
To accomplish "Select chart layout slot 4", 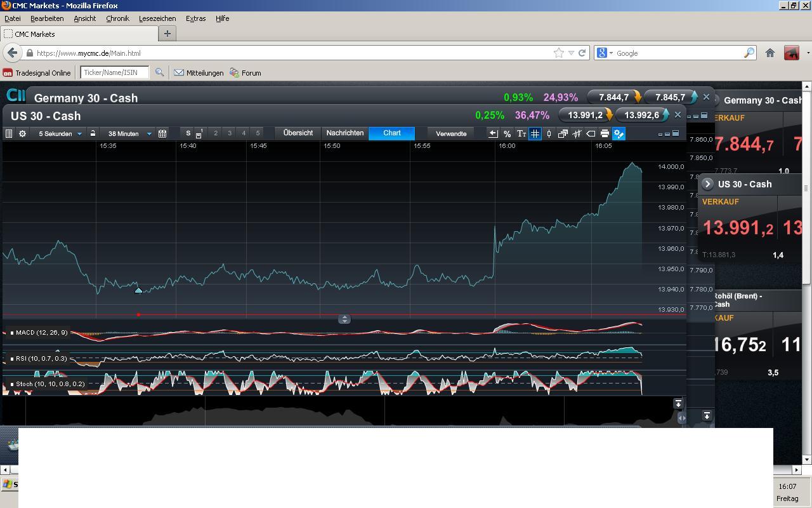I will (x=244, y=133).
